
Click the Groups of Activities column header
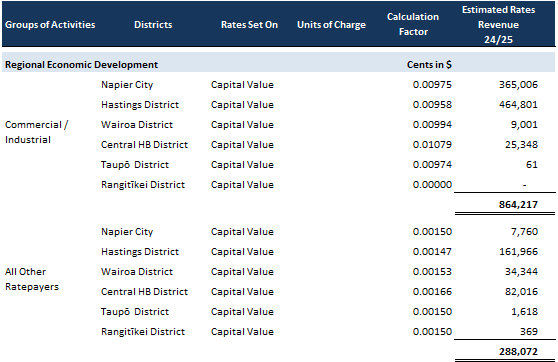(50, 25)
